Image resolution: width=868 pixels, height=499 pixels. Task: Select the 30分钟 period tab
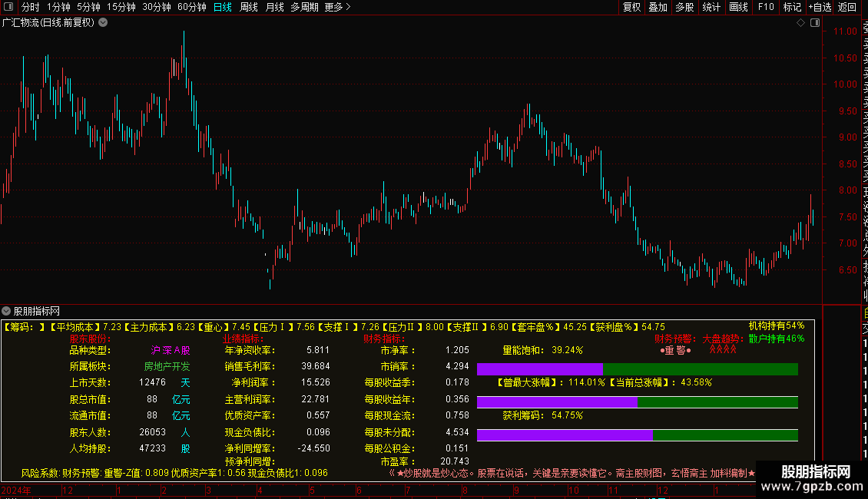pos(157,7)
